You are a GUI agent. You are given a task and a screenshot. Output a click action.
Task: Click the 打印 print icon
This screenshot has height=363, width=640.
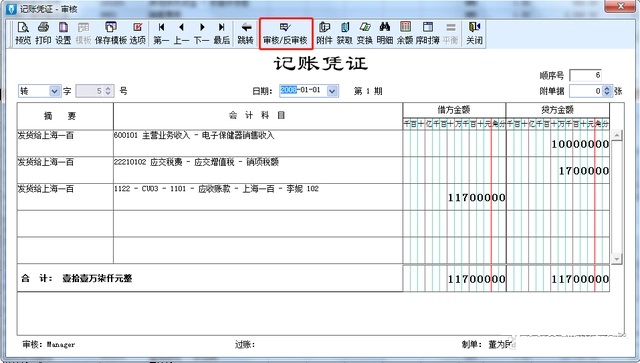click(43, 33)
